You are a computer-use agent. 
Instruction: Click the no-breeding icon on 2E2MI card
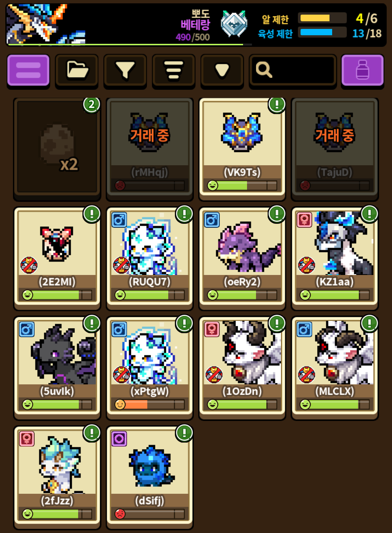29,265
